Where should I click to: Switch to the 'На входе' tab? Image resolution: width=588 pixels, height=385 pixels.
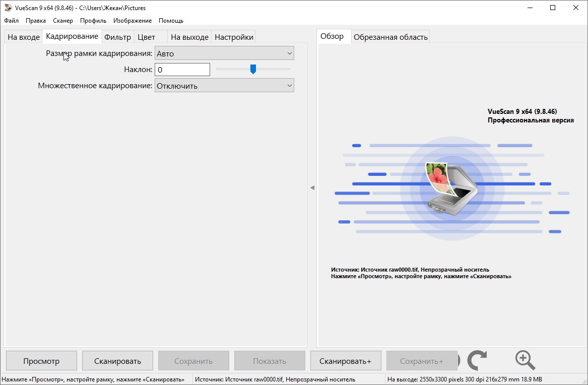click(24, 37)
